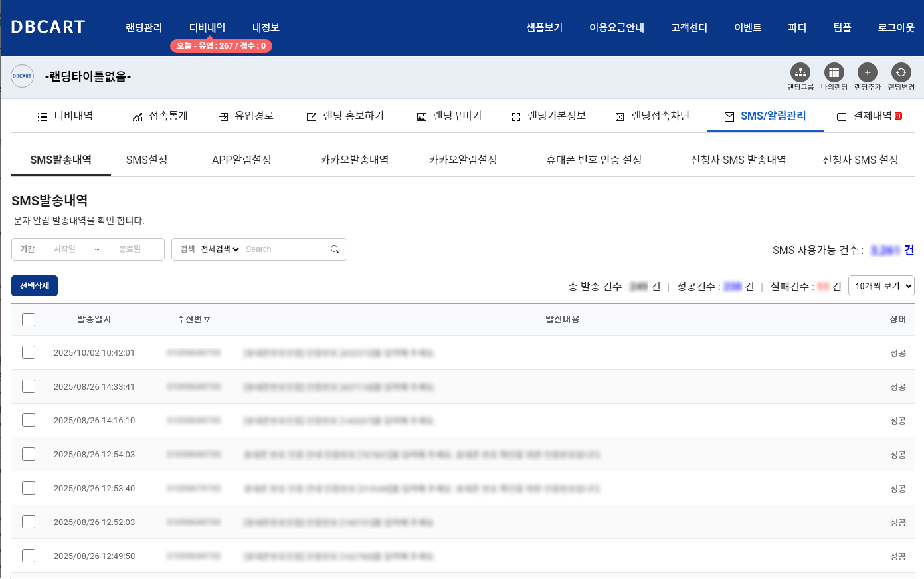
Task: Click the search magnifier icon
Action: pyautogui.click(x=335, y=249)
